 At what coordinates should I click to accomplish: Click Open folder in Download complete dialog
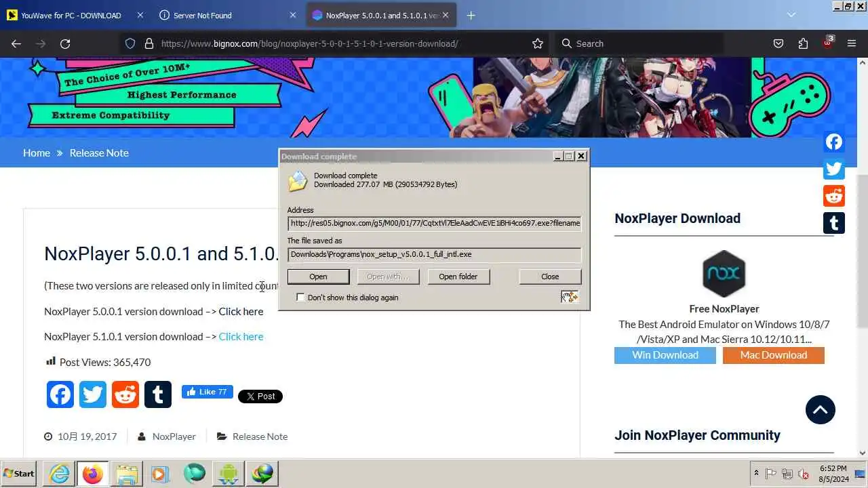click(458, 277)
